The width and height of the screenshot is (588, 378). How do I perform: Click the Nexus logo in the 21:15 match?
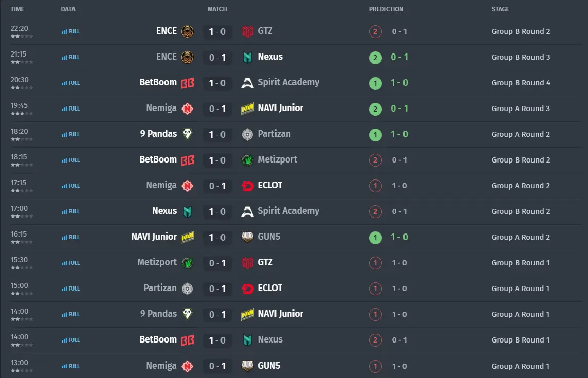point(247,58)
